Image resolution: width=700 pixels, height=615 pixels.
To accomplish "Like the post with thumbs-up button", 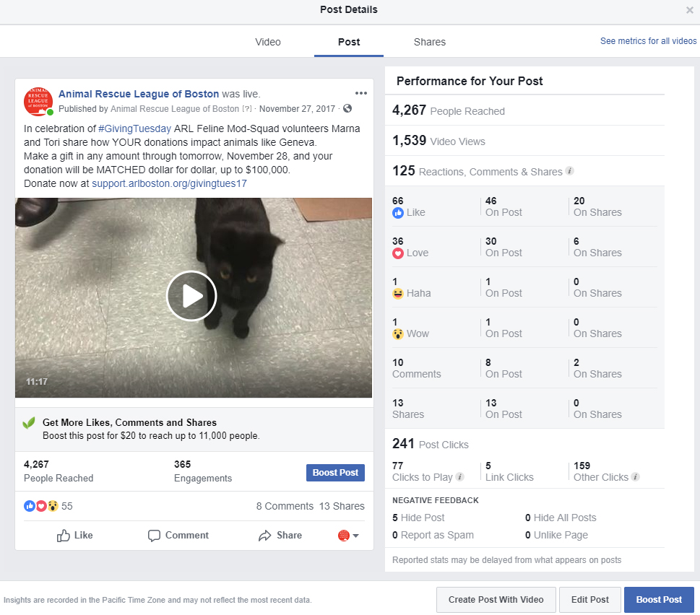I will tap(74, 535).
